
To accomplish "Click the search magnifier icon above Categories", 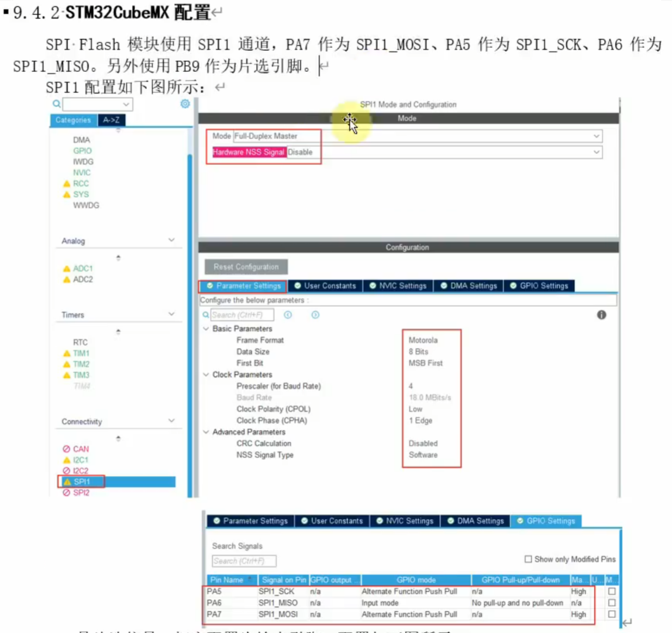I will [56, 103].
